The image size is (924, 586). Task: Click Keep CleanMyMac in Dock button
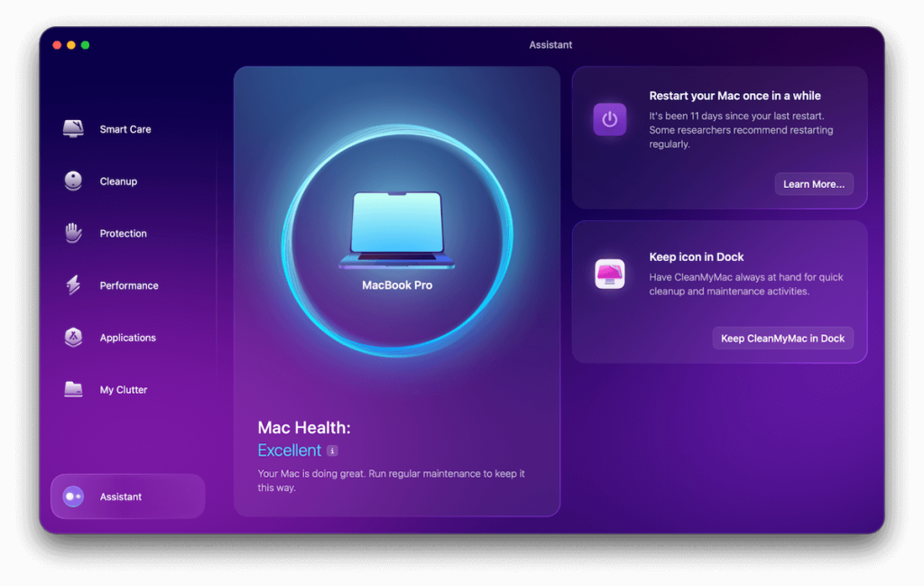[782, 339]
